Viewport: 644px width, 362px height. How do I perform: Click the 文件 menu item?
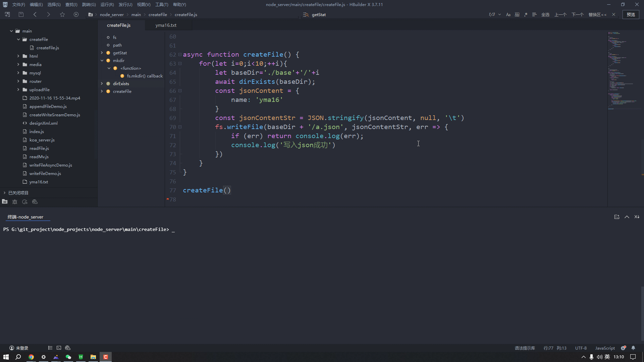17,4
